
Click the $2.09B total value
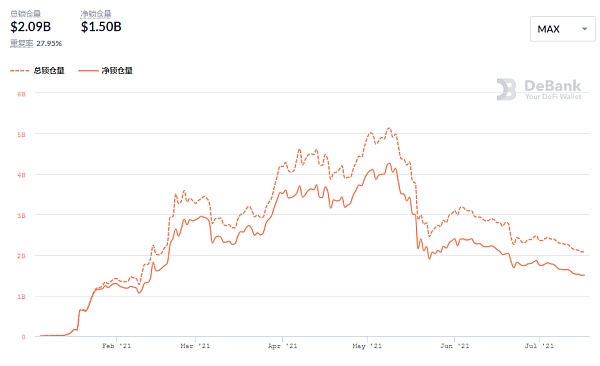(30, 27)
